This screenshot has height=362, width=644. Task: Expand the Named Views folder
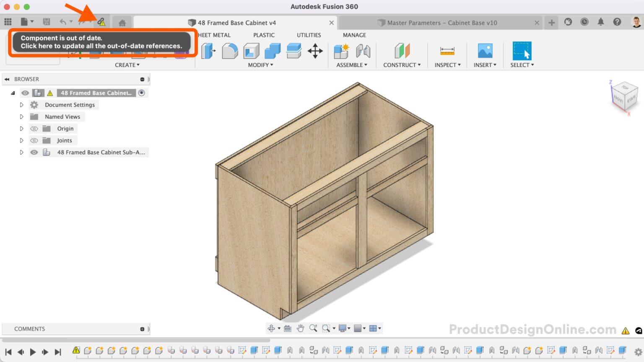pyautogui.click(x=21, y=116)
